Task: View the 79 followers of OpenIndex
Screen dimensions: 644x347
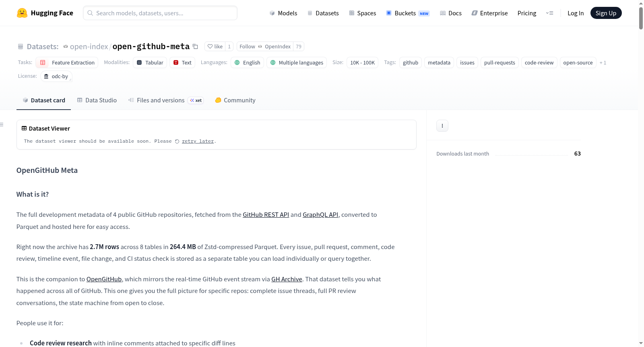Action: (299, 46)
